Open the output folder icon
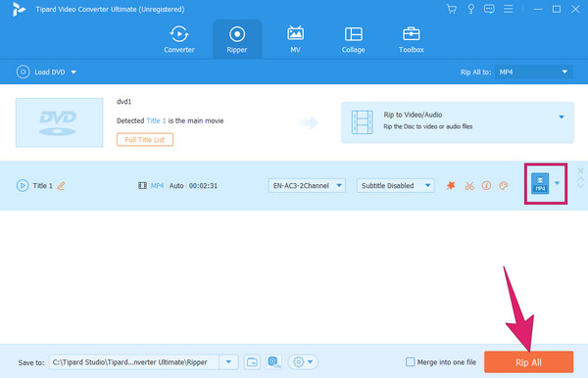 [x=252, y=362]
